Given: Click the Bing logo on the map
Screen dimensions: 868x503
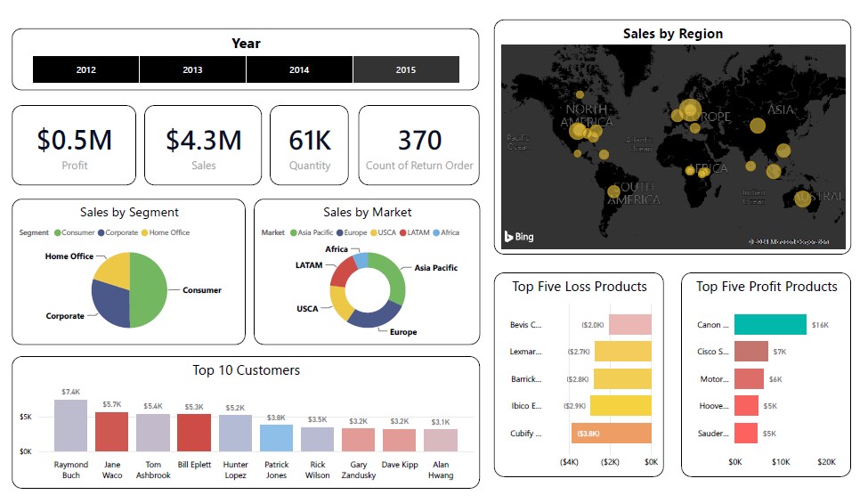Looking at the screenshot, I should point(519,237).
